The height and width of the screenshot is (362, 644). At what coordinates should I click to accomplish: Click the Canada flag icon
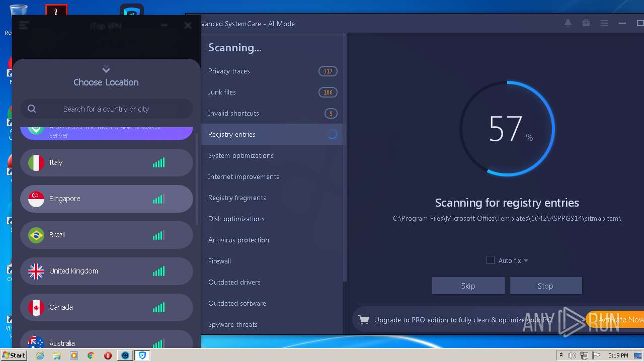(36, 307)
